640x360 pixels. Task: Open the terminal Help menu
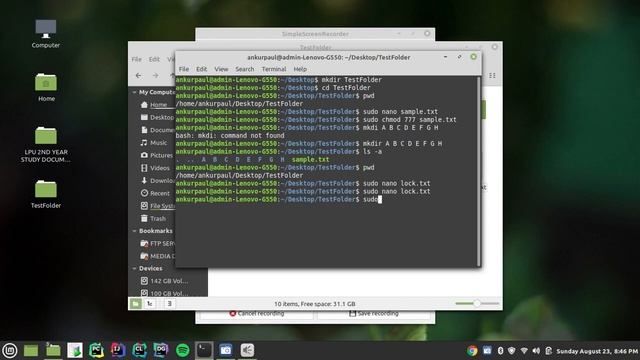point(300,69)
